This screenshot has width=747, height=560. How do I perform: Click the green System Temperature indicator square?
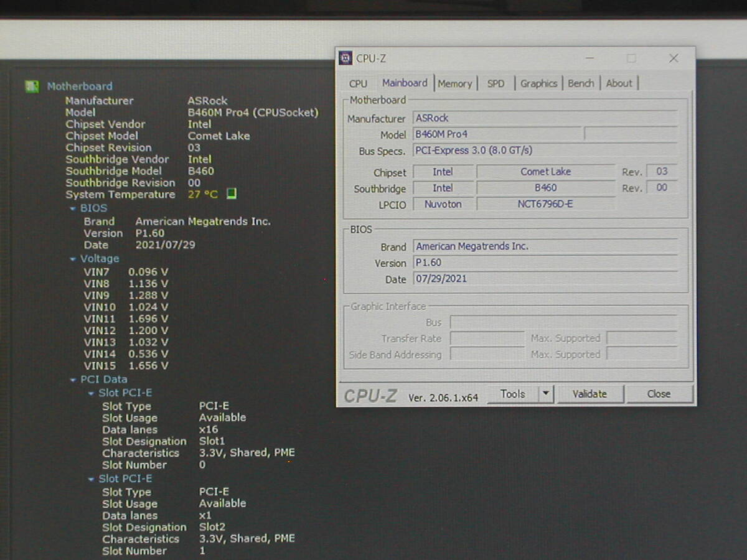232,194
